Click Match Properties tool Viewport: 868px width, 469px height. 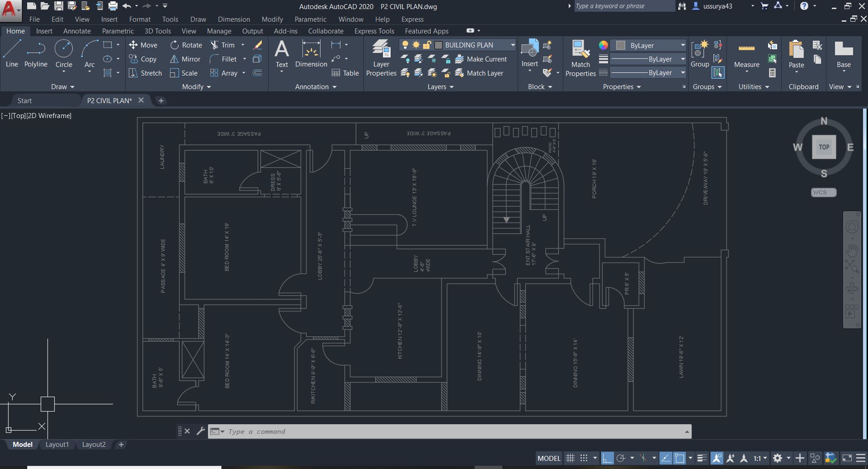580,58
